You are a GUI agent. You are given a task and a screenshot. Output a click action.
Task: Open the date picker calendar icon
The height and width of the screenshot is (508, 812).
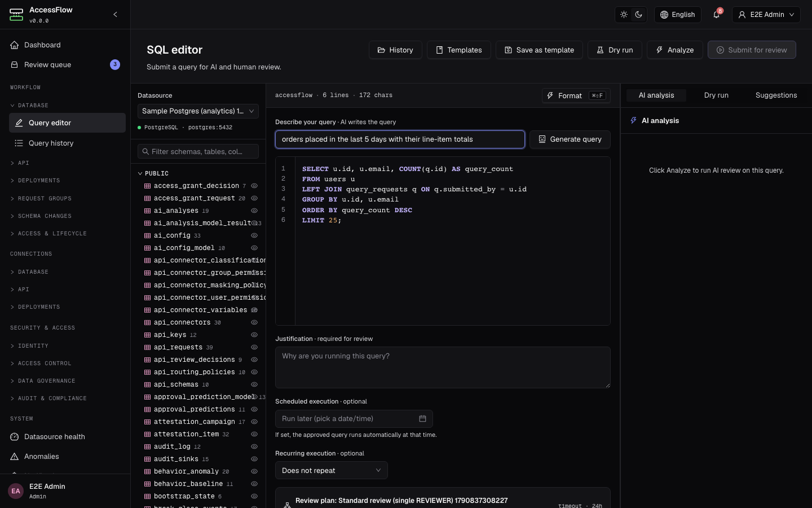(x=422, y=419)
